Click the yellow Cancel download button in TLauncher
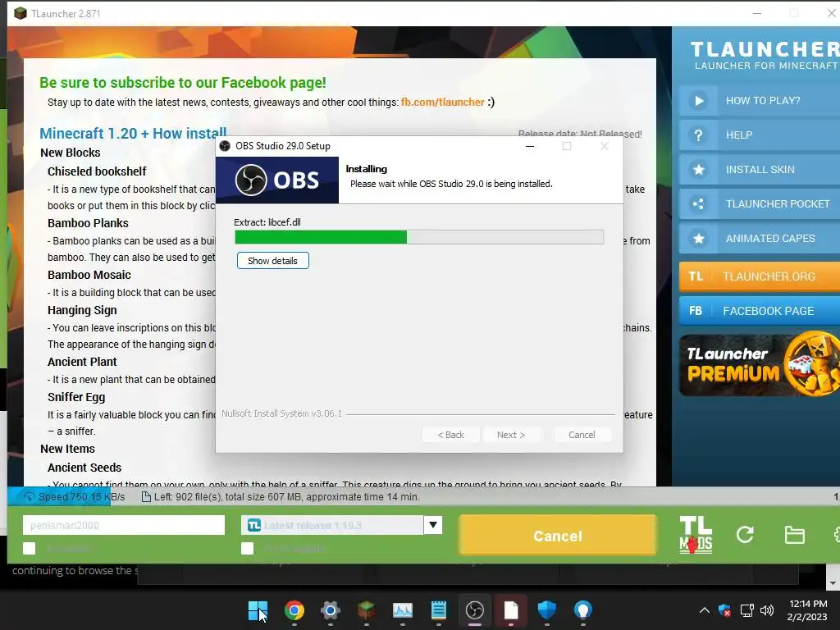Screen dimensions: 840x630 click(x=558, y=536)
